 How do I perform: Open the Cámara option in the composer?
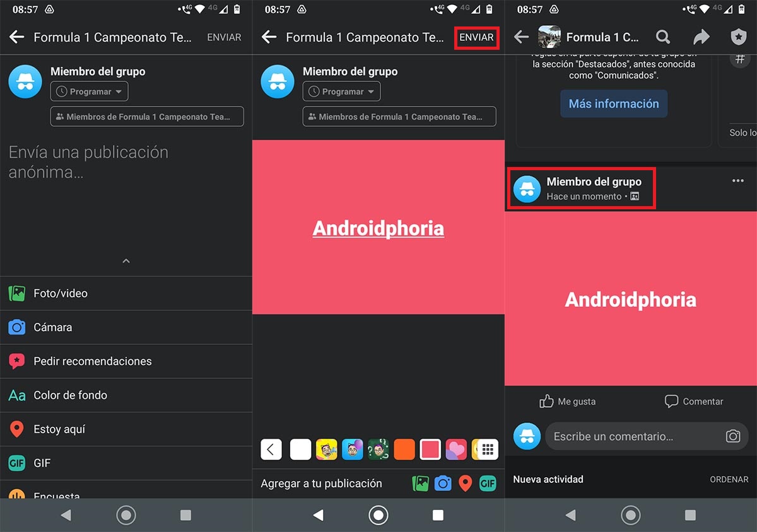pyautogui.click(x=53, y=327)
